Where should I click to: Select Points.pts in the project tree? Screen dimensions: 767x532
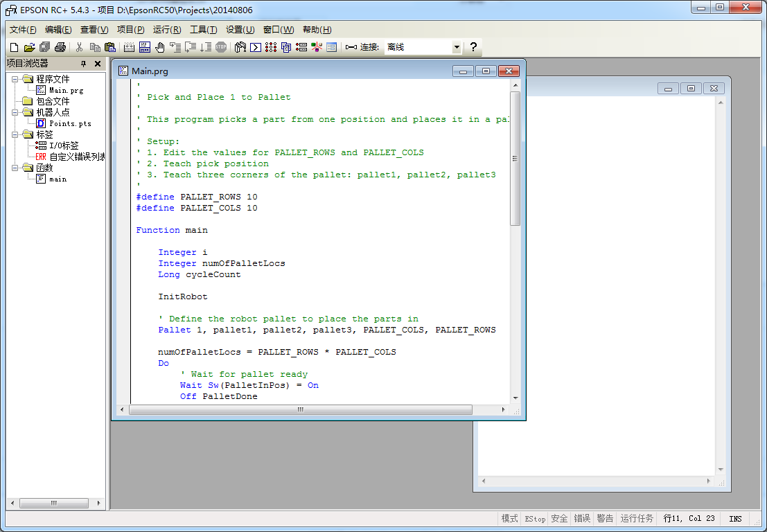[69, 123]
